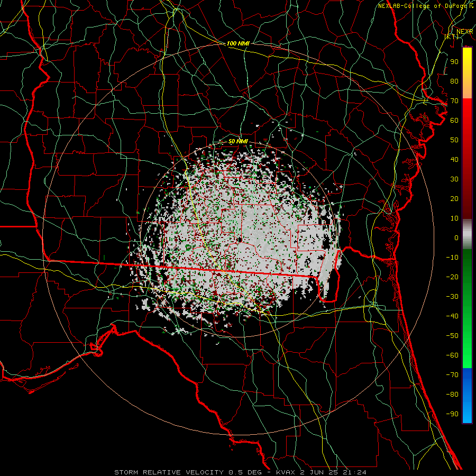Click the positive 50 scale label
Image resolution: width=476 pixels, height=476 pixels.
[454, 140]
